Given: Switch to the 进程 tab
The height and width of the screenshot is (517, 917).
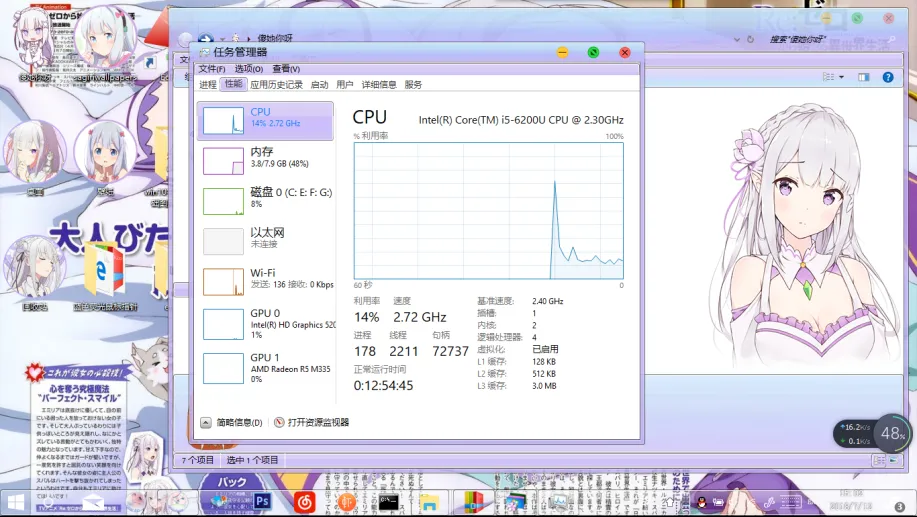Looking at the screenshot, I should pos(208,85).
